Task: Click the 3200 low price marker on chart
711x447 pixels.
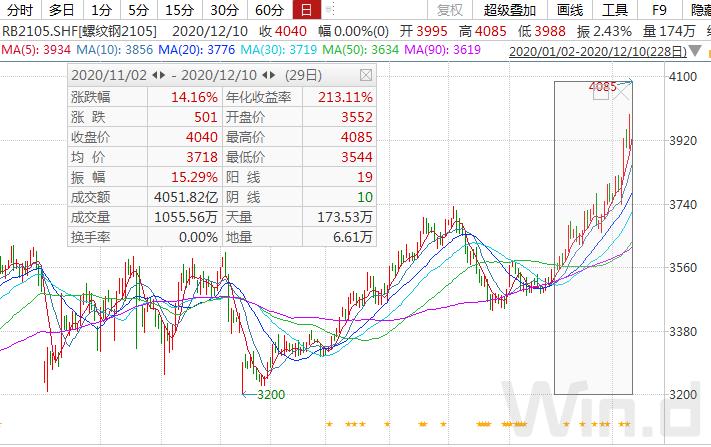Action: pyautogui.click(x=271, y=394)
